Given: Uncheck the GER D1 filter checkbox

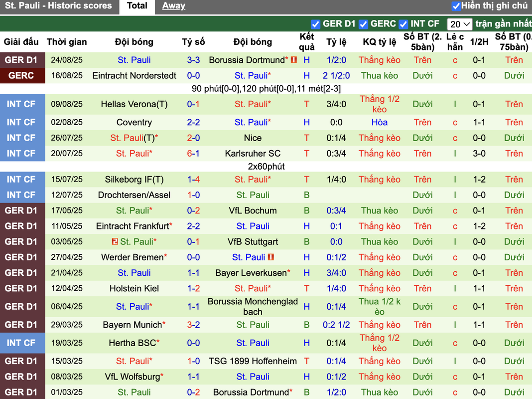Looking at the screenshot, I should [315, 24].
